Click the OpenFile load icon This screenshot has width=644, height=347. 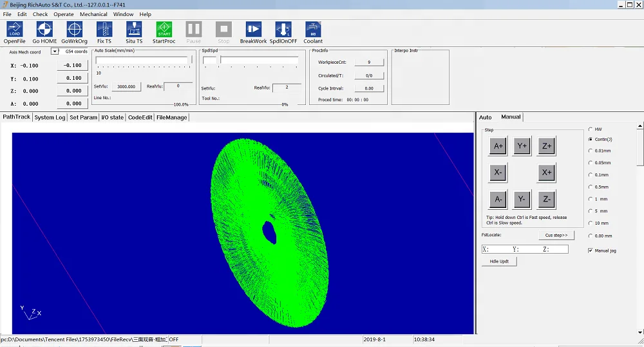14,30
